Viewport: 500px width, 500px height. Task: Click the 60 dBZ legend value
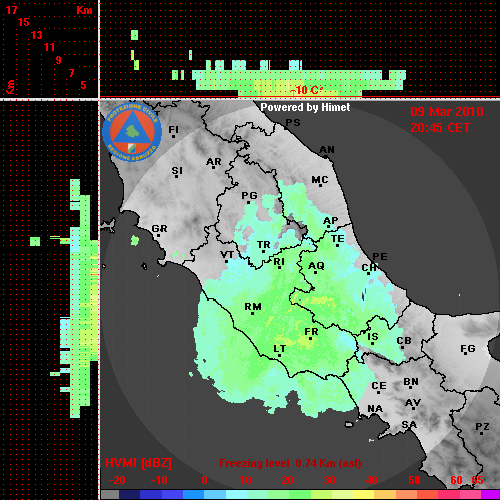click(456, 480)
